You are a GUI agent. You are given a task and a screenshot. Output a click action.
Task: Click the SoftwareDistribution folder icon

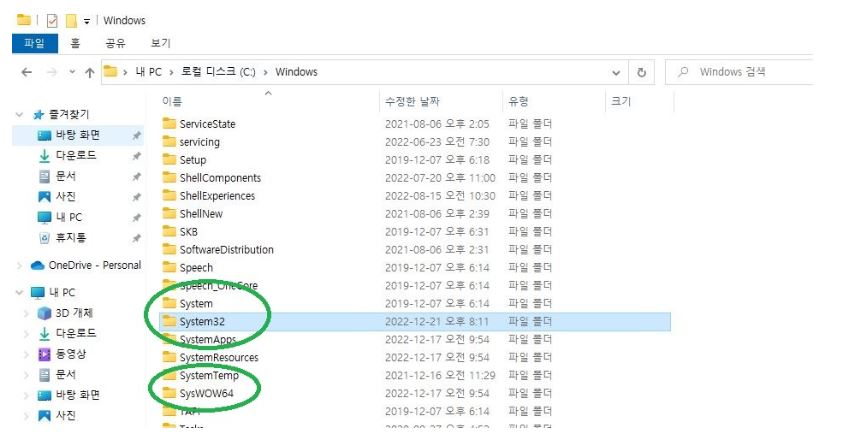(x=170, y=249)
